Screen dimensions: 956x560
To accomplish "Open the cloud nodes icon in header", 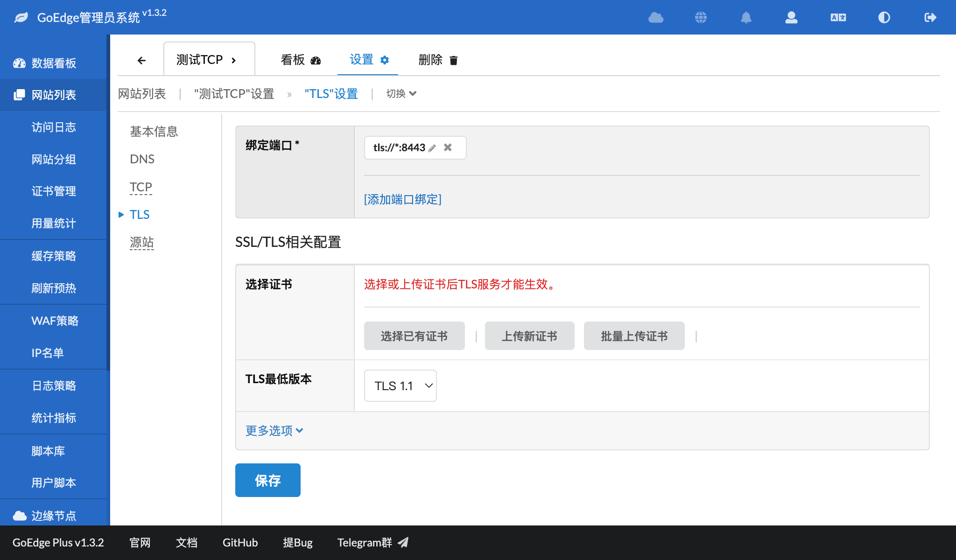I will (656, 18).
